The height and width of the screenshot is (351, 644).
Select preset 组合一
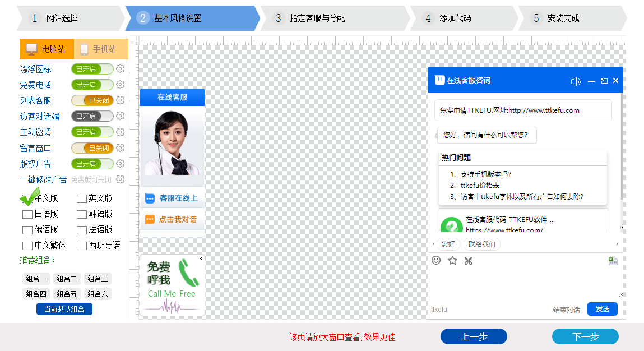(36, 279)
